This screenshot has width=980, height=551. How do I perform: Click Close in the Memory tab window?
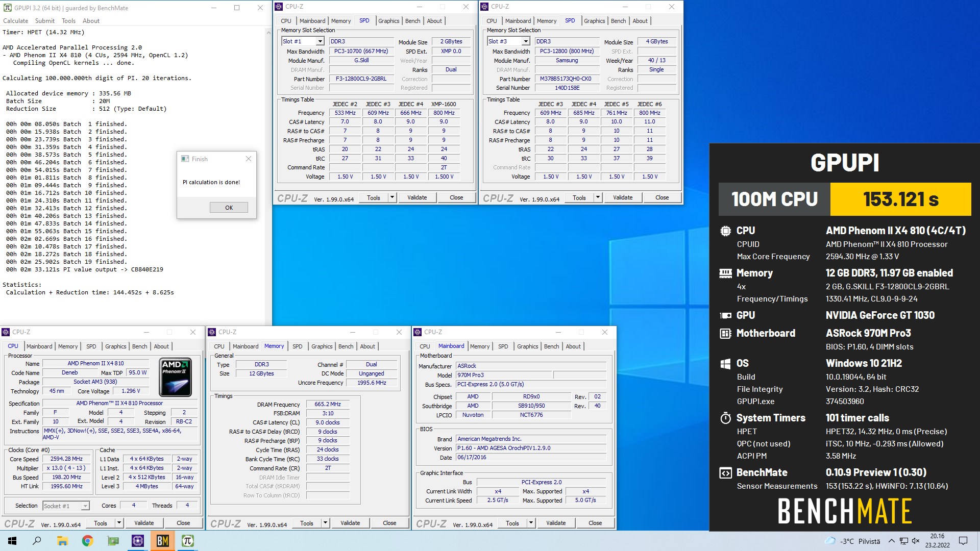[x=389, y=523]
